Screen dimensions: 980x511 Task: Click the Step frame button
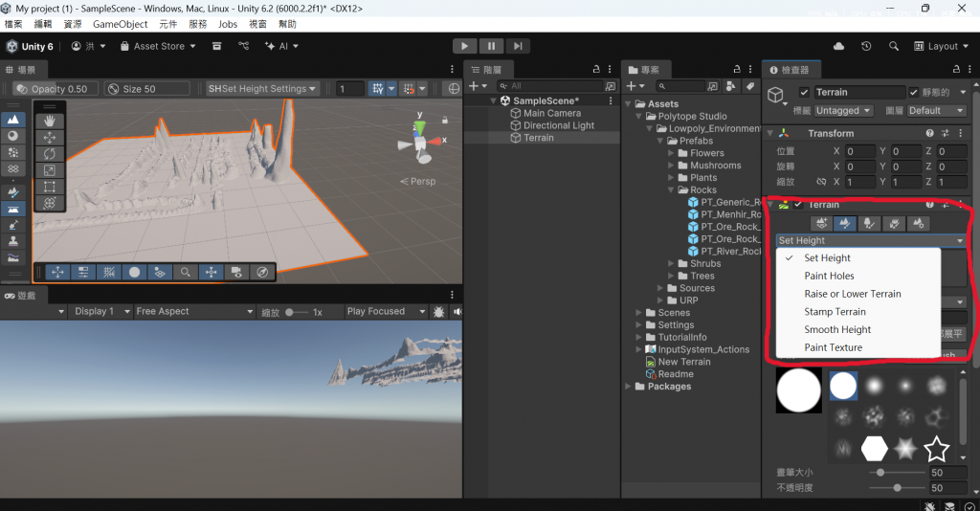(518, 46)
